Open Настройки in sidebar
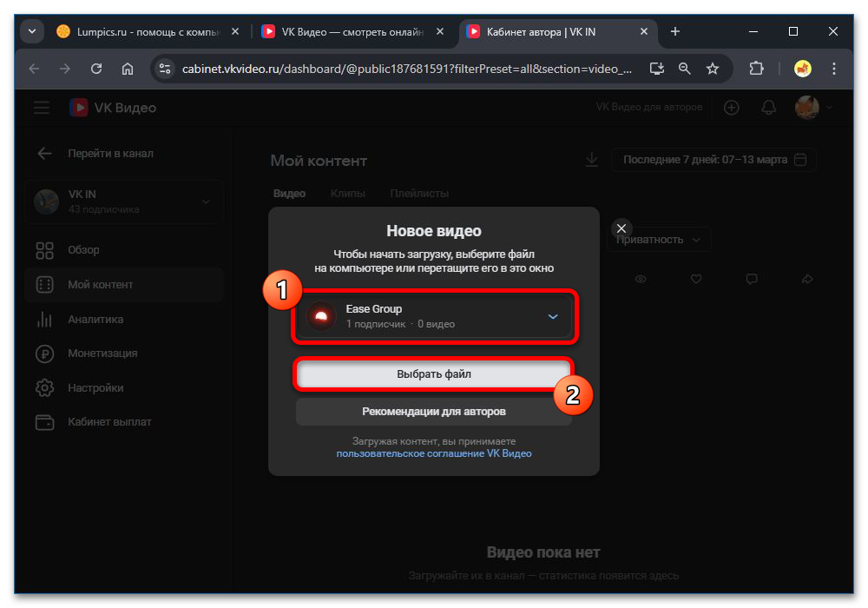This screenshot has height=608, width=868. coord(124,388)
